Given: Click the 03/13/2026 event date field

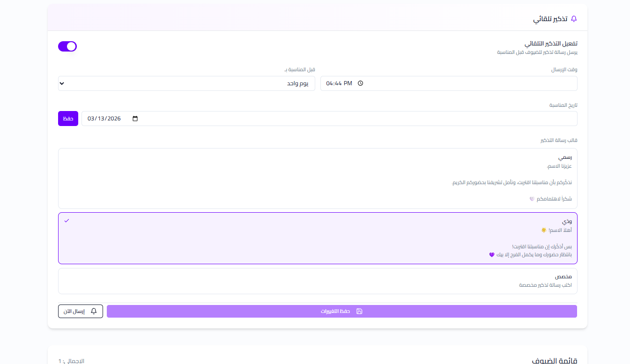Looking at the screenshot, I should click(329, 119).
